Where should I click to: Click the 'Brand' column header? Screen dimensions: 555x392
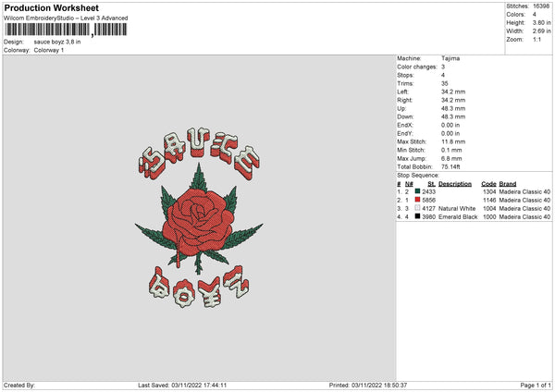pos(508,184)
